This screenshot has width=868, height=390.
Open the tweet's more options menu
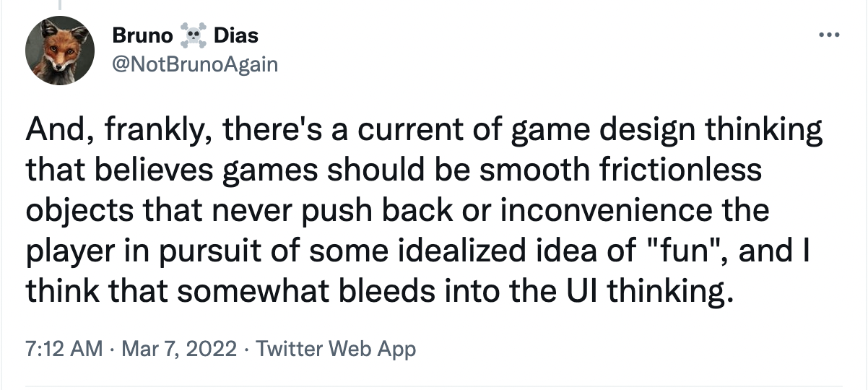pyautogui.click(x=828, y=35)
